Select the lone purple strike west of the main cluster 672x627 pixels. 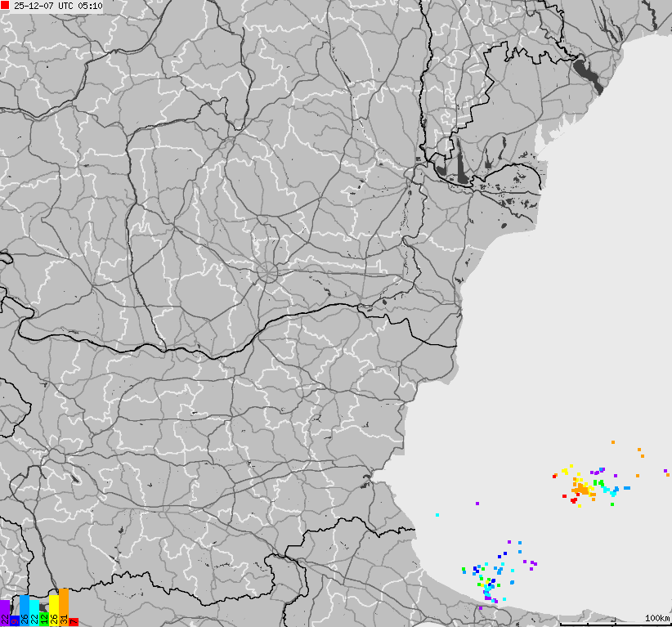(478, 504)
